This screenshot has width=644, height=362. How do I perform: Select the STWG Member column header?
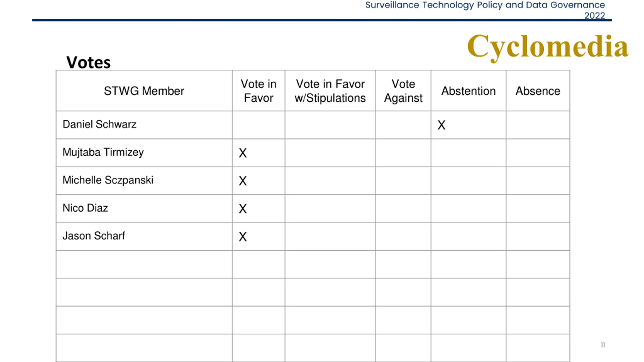tap(144, 91)
